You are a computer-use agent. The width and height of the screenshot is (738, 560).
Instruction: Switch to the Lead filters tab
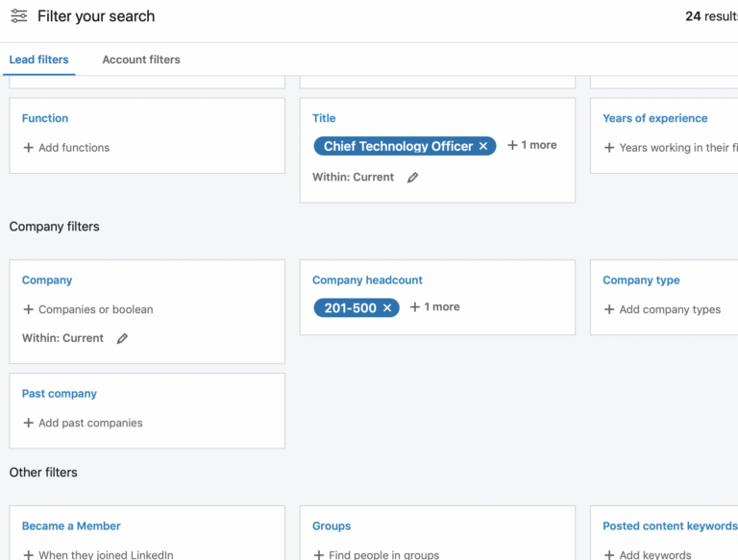(39, 60)
